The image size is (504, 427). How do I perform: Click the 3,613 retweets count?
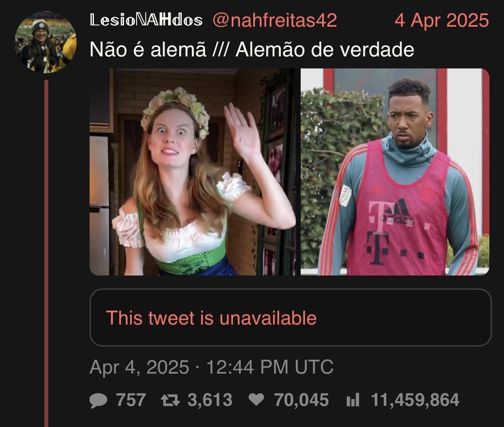tap(210, 400)
